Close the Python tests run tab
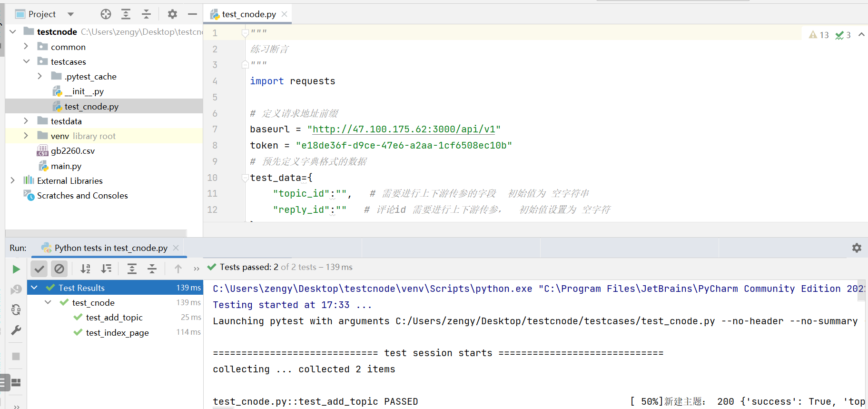The height and width of the screenshot is (409, 868). click(x=176, y=248)
